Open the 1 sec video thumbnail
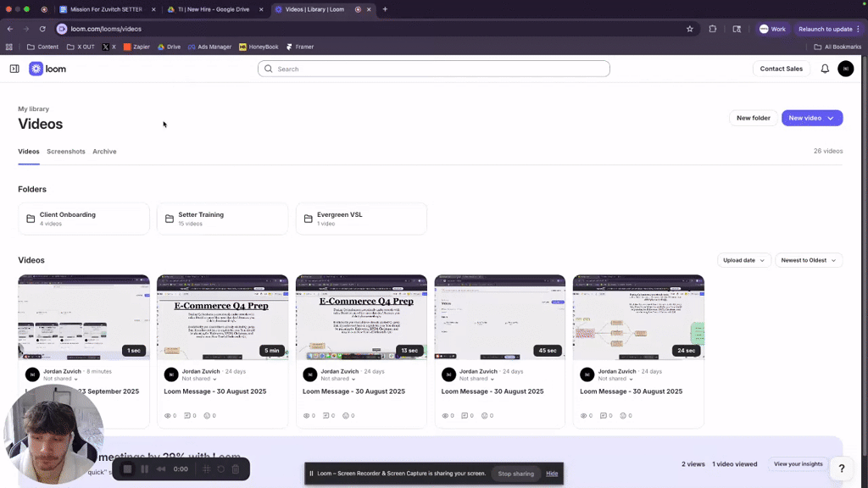868x488 pixels. 84,318
